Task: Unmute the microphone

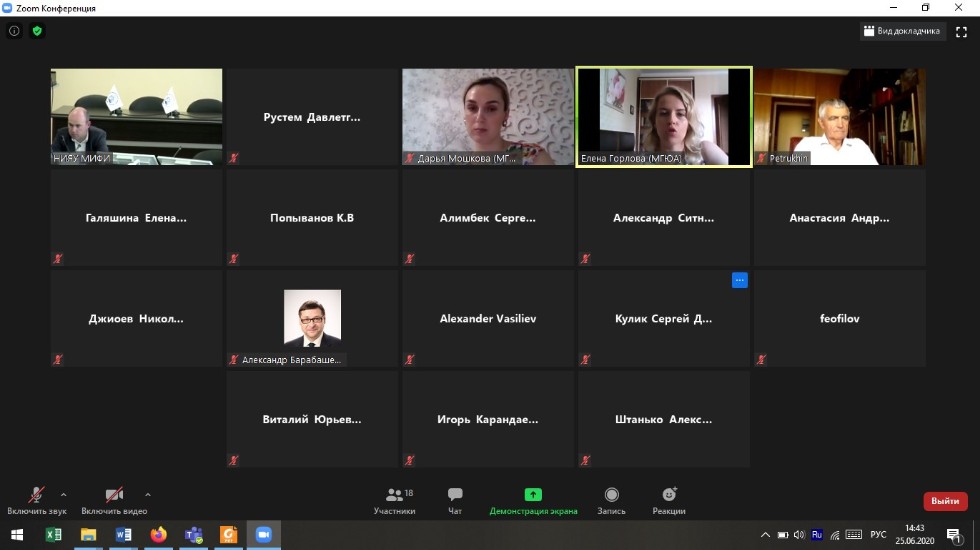Action: point(36,497)
